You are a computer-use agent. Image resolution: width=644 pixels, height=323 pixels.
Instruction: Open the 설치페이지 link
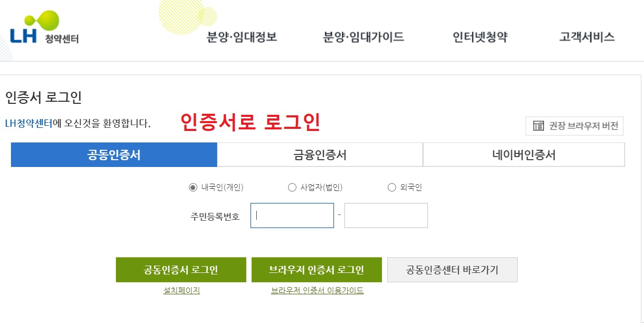tap(180, 291)
